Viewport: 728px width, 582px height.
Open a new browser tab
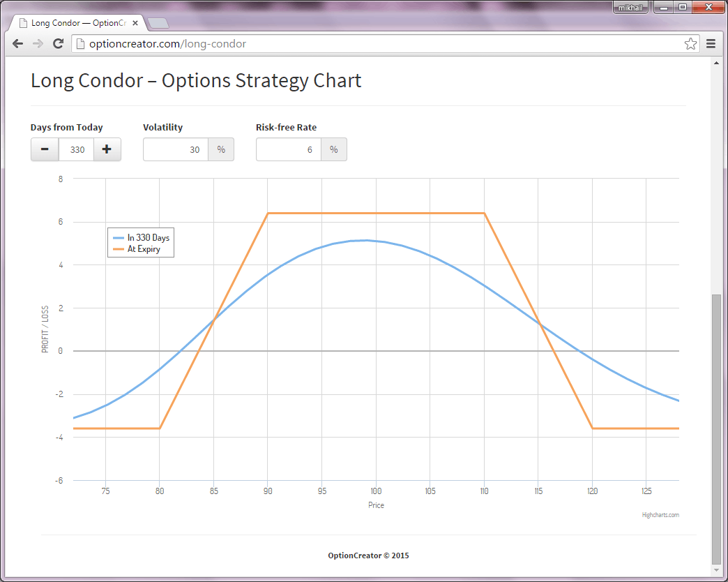pyautogui.click(x=158, y=24)
